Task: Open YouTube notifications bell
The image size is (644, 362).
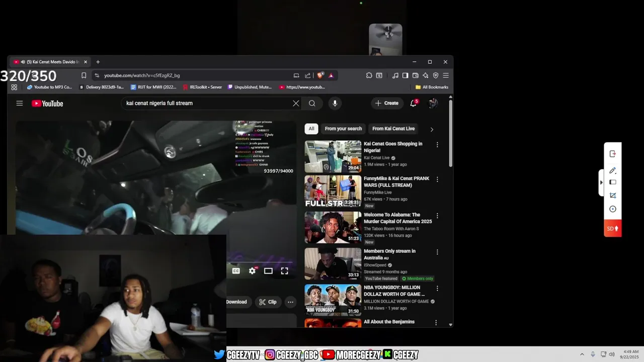Action: click(413, 103)
